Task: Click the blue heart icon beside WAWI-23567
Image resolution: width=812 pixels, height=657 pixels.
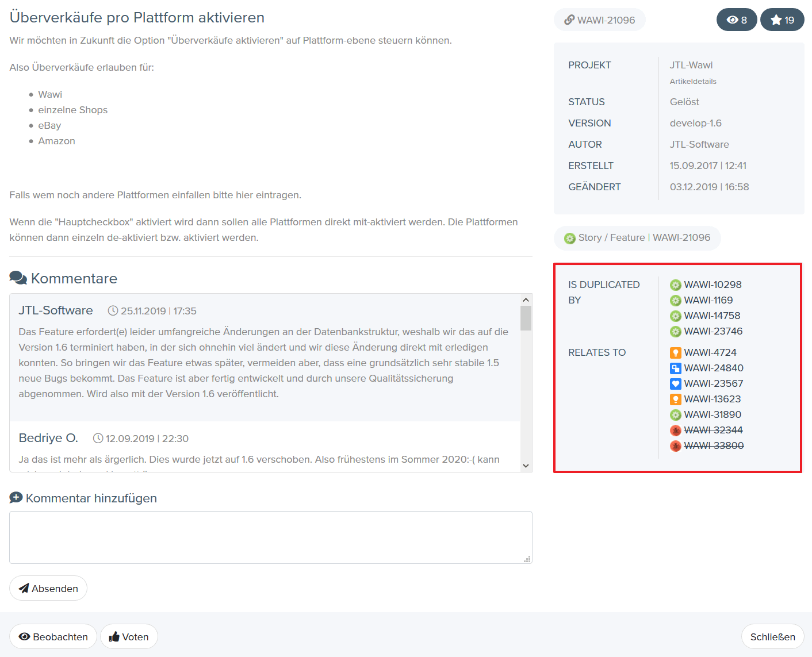Action: 675,384
